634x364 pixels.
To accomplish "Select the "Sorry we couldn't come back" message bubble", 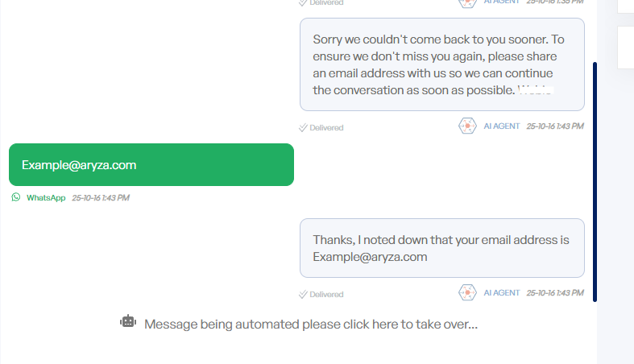I will (441, 64).
